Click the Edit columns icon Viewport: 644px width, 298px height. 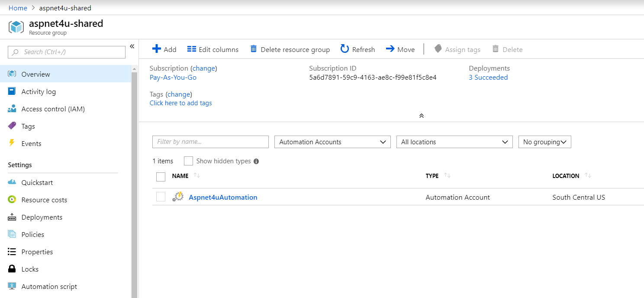tap(192, 49)
